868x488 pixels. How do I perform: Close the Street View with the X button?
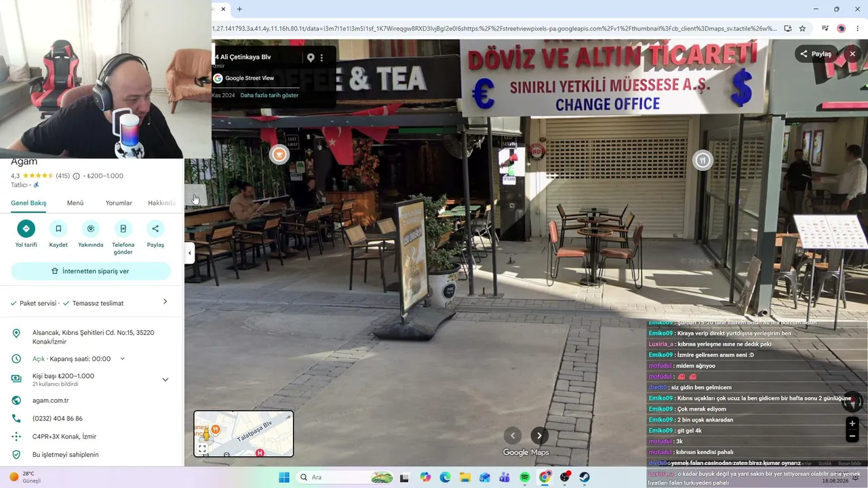coord(852,54)
